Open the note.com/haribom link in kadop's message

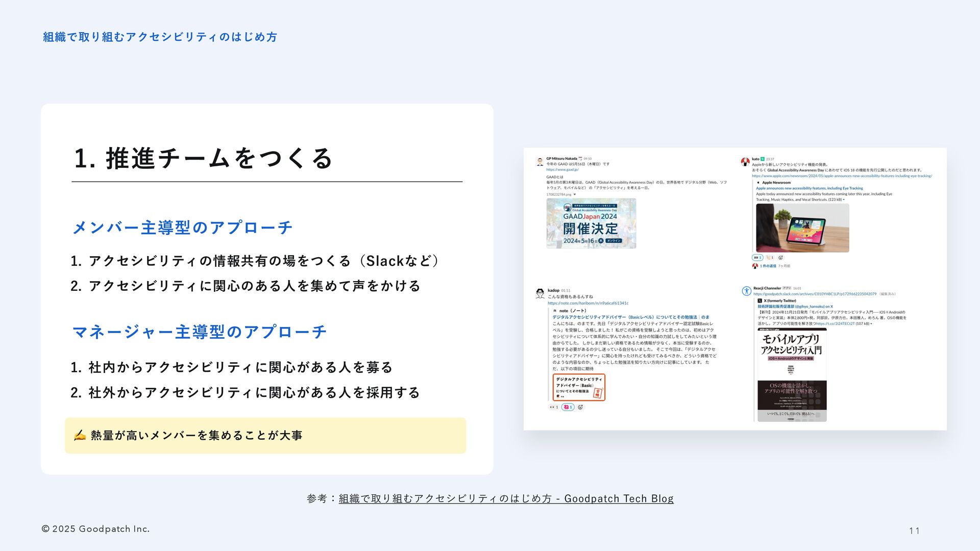(x=588, y=303)
